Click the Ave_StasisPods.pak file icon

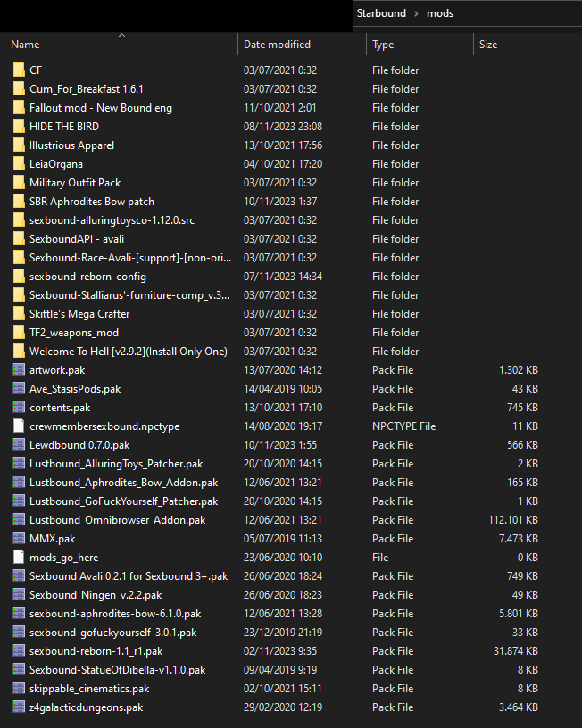pyautogui.click(x=19, y=389)
